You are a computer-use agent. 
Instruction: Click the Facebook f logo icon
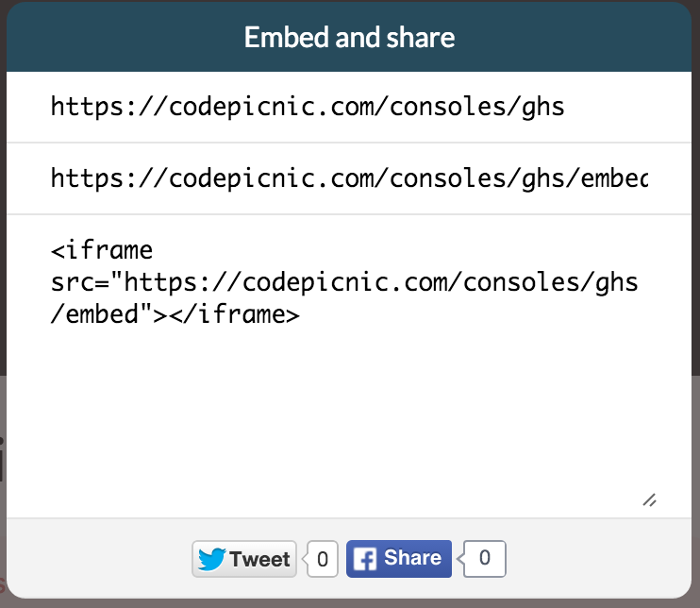coord(365,559)
